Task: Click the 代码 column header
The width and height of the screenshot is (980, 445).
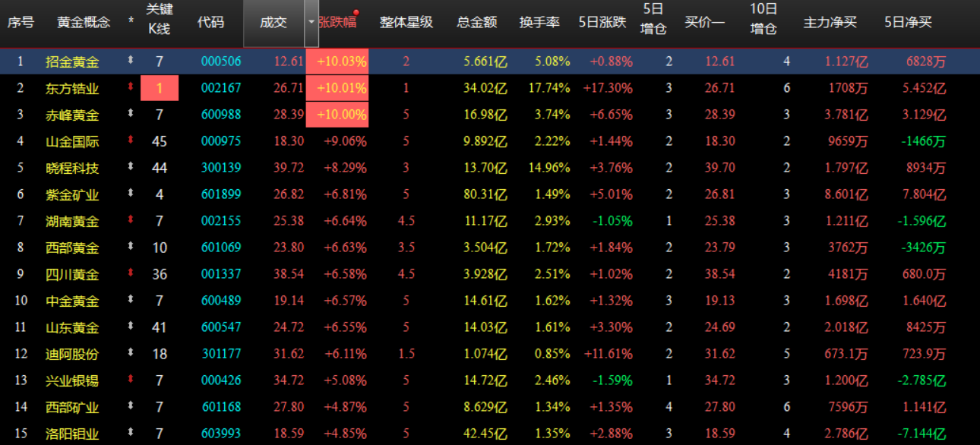Action: (x=210, y=23)
